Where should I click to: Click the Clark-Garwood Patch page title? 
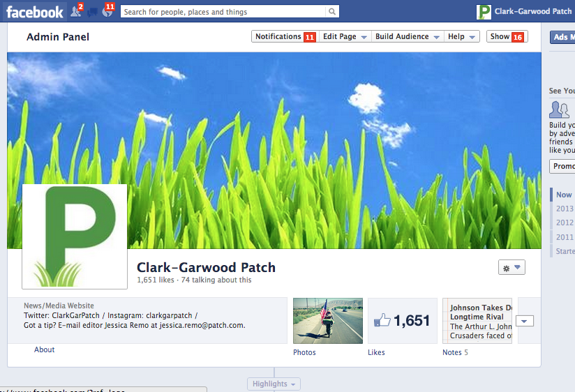tap(206, 267)
